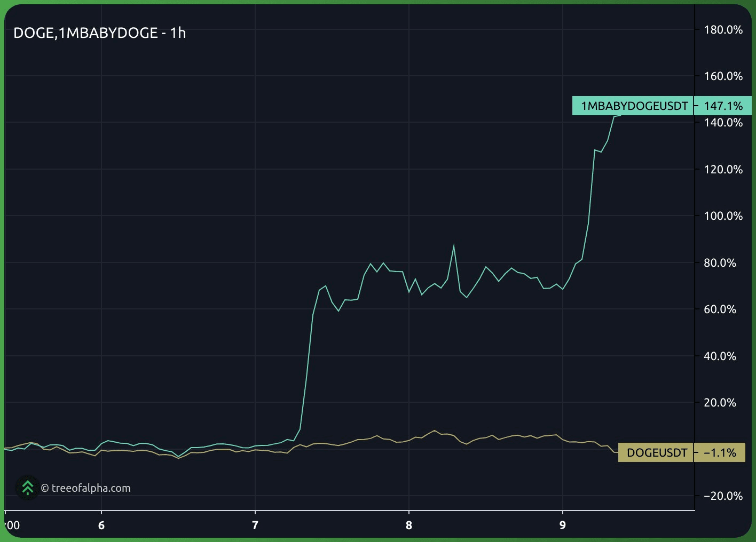Click date label 9 on time axis
The height and width of the screenshot is (542, 756).
point(563,525)
